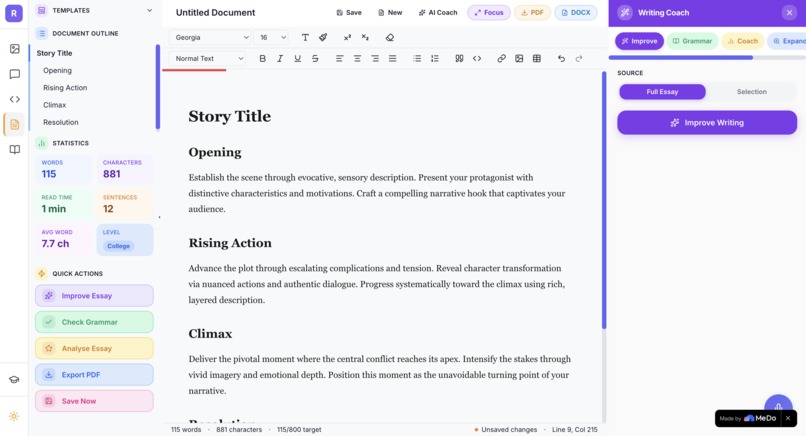Apply superscript formatting
Viewport: 806px width, 436px height.
tap(347, 38)
